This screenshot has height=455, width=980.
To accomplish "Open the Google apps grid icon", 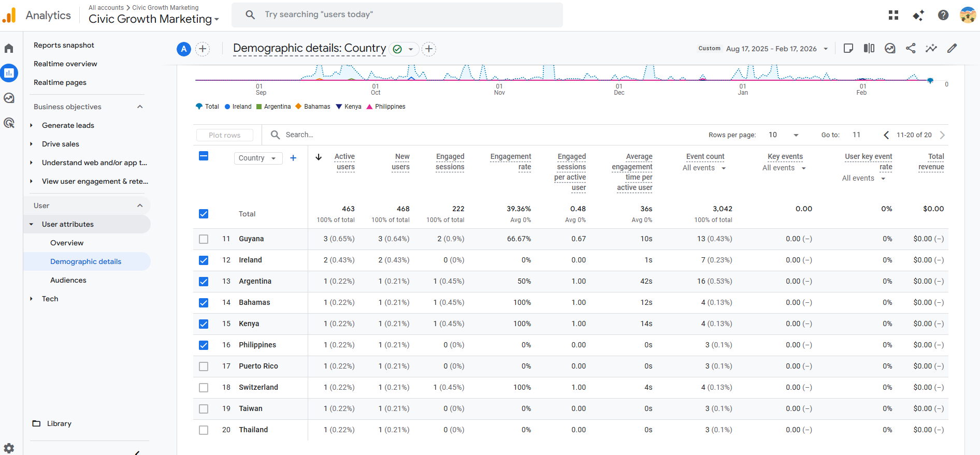I will click(893, 15).
